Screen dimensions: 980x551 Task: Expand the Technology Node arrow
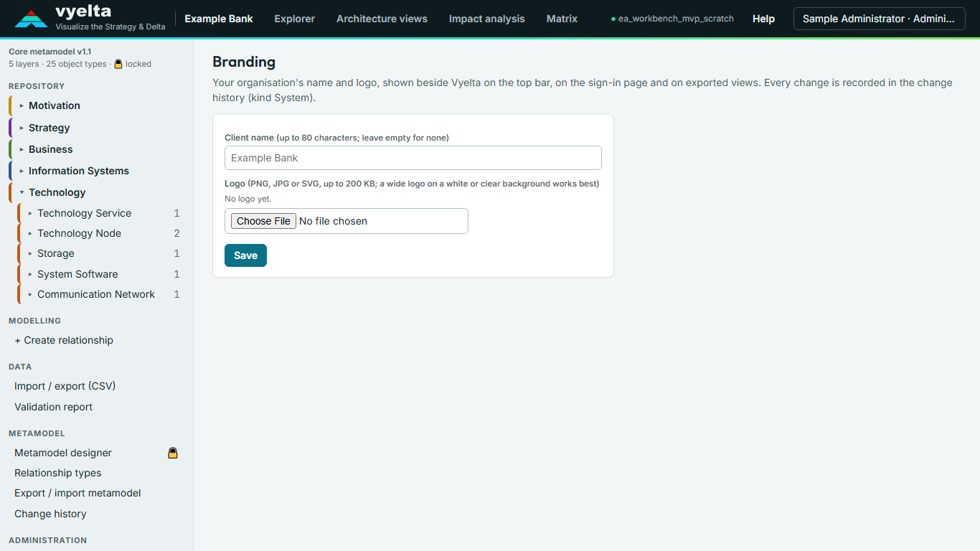coord(30,233)
